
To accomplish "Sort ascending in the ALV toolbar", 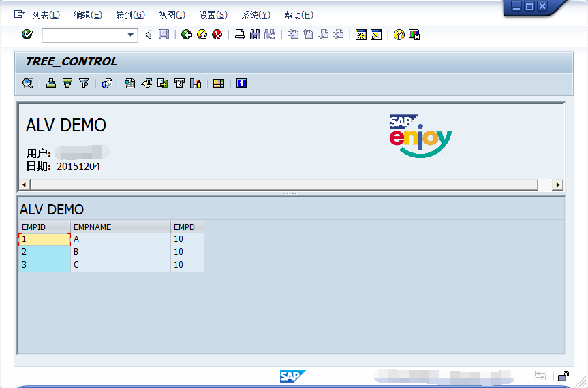I will click(51, 83).
